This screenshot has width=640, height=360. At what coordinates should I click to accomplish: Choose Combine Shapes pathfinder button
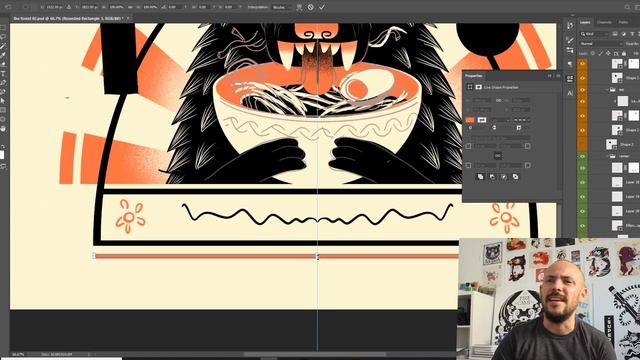(480, 177)
